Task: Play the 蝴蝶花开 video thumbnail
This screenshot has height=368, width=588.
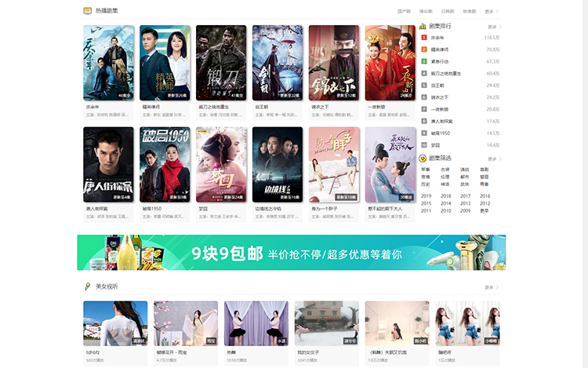Action: point(186,323)
